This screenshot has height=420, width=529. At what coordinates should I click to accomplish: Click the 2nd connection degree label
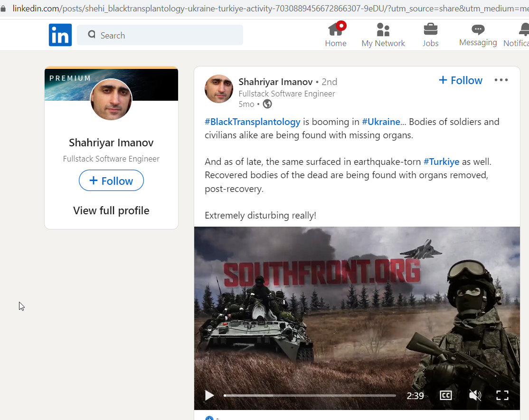(x=329, y=82)
